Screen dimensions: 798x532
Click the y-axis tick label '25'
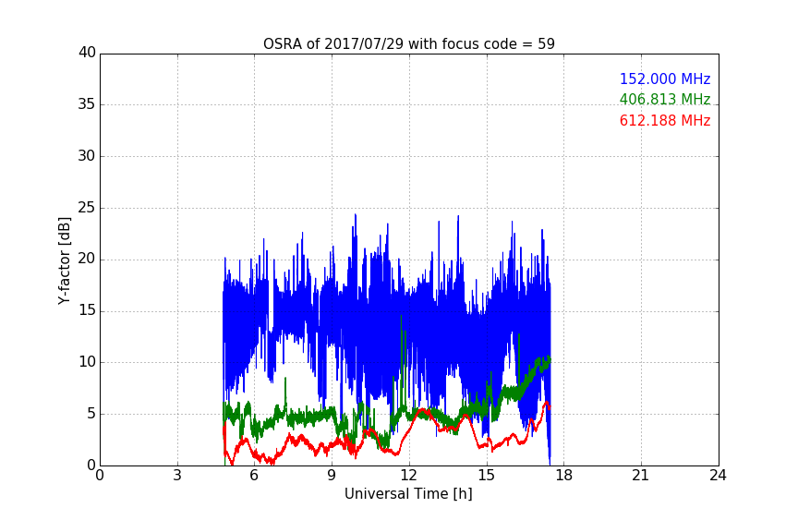coord(87,208)
